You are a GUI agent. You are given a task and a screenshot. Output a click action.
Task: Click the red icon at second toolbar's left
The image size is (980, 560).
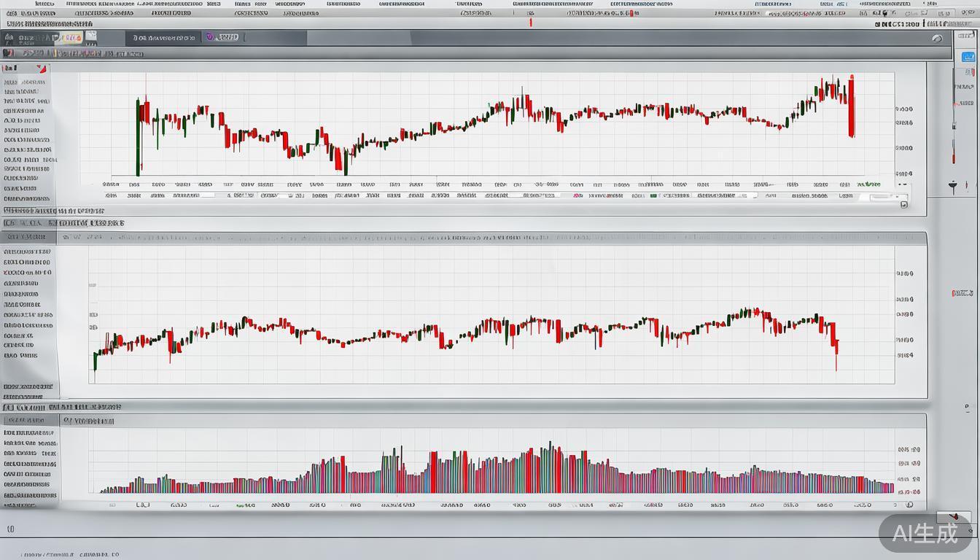click(x=8, y=53)
